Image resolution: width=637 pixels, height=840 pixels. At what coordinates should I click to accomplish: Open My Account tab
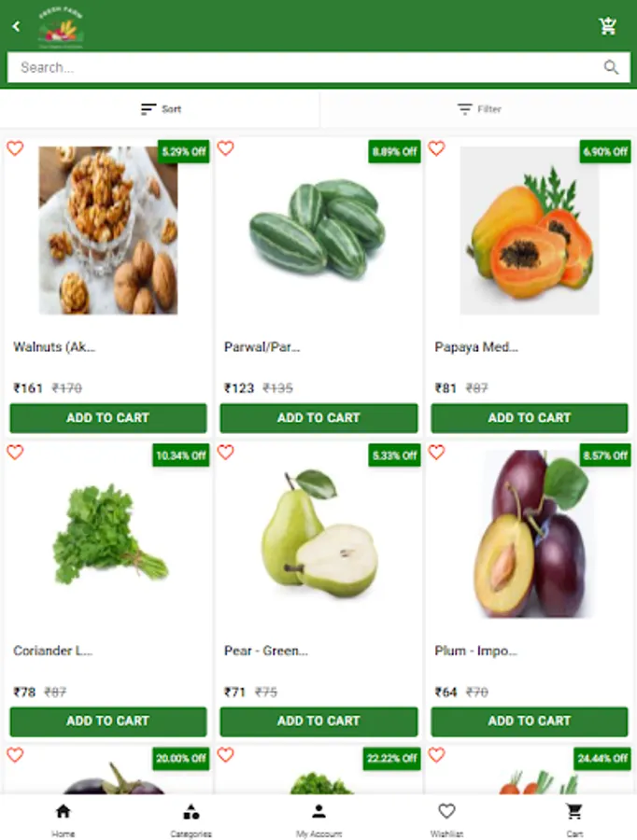tap(318, 819)
